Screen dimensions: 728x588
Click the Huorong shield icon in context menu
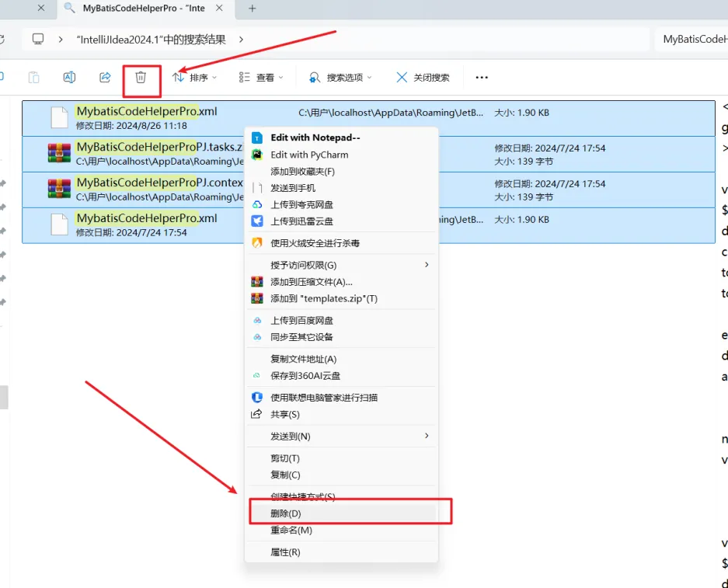pos(256,243)
